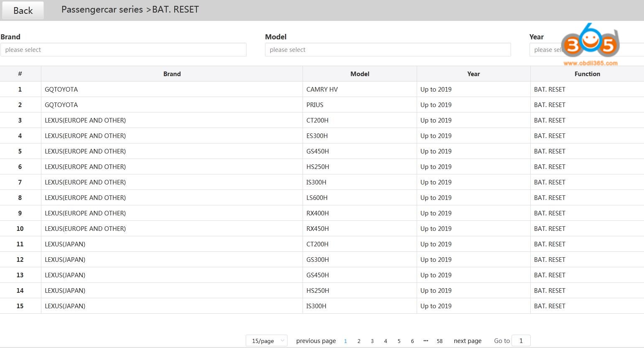Select the CT200H cell in row 3
This screenshot has width=644, height=348.
pyautogui.click(x=360, y=120)
